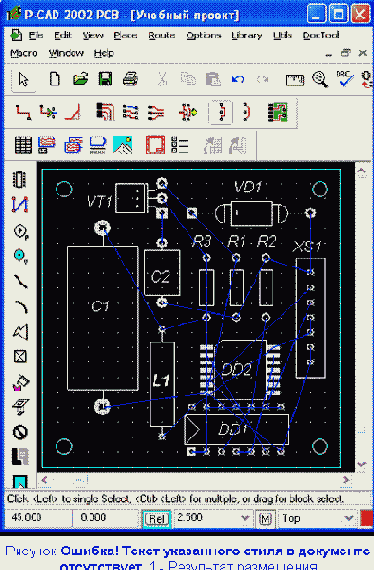
Task: Open a file using folder icon
Action: tap(80, 79)
